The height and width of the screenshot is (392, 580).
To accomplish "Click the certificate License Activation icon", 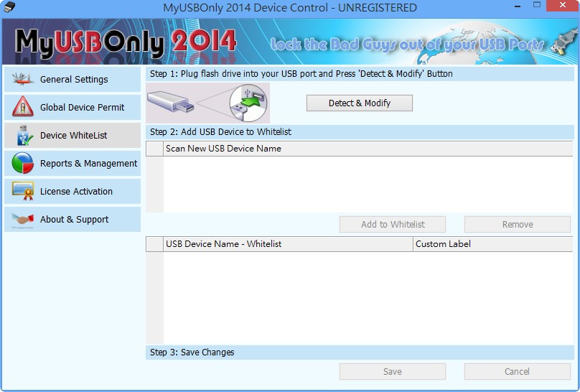I will (23, 191).
